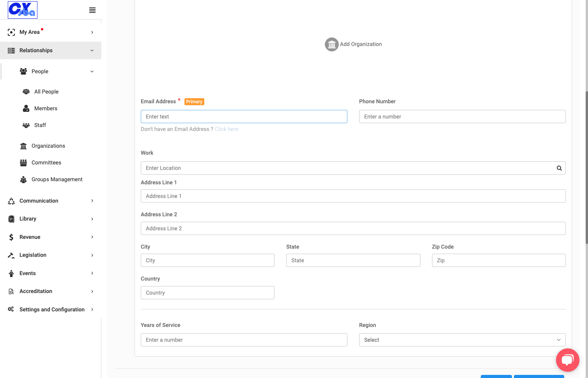Viewport: 588px width, 378px height.
Task: Click the Phone Number input field
Action: pos(462,117)
